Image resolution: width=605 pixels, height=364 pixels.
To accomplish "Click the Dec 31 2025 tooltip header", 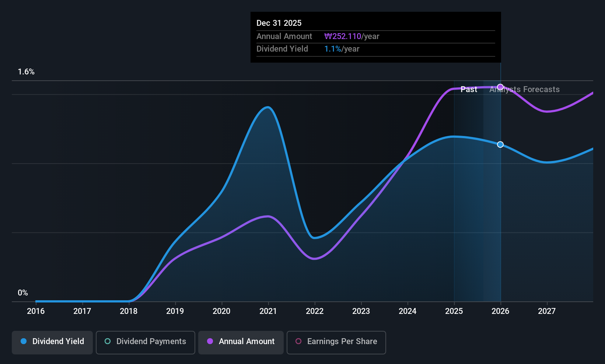I will pos(279,23).
